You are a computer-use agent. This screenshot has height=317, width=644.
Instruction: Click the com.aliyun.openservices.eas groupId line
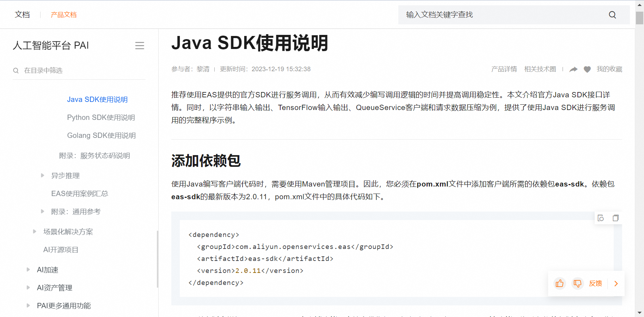(x=295, y=247)
